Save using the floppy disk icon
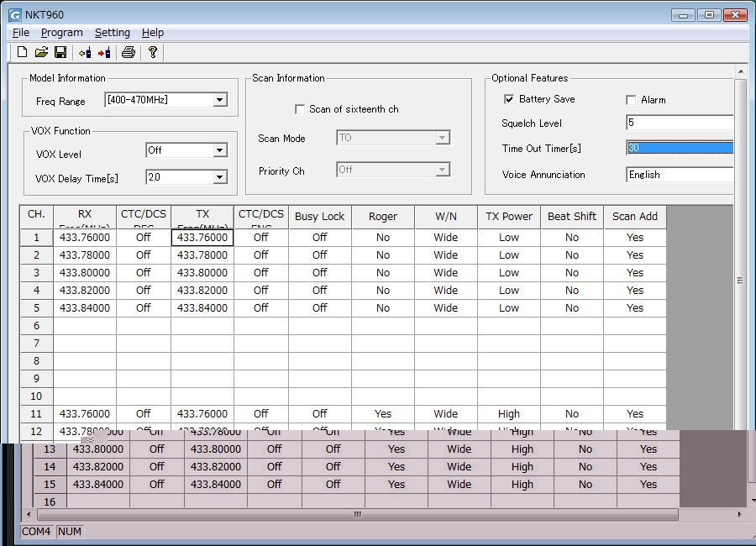 point(60,52)
